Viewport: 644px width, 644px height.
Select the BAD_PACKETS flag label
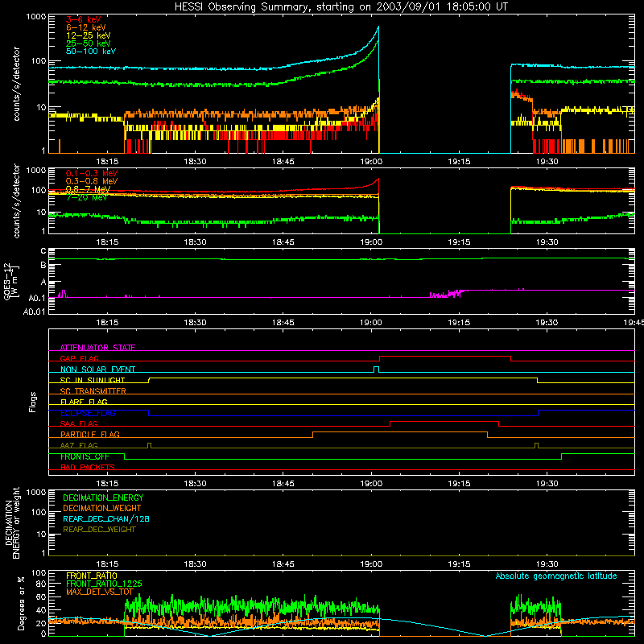click(88, 467)
